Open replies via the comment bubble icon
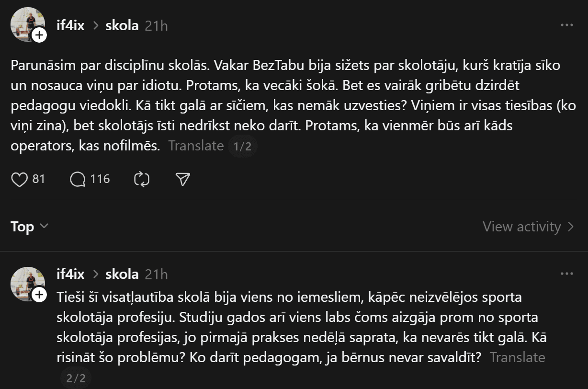The width and height of the screenshot is (588, 389). click(x=78, y=180)
